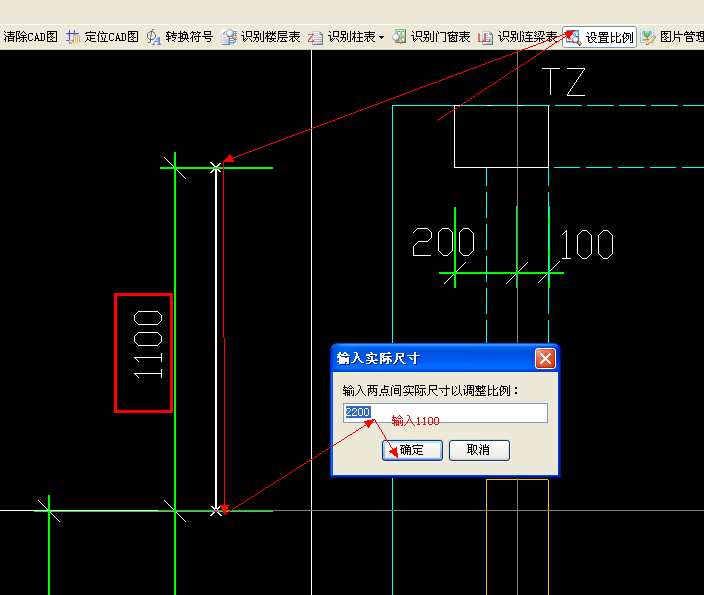Screen dimensions: 704x595
Task: Open the 识别连梁表 toolbar label
Action: 528,37
